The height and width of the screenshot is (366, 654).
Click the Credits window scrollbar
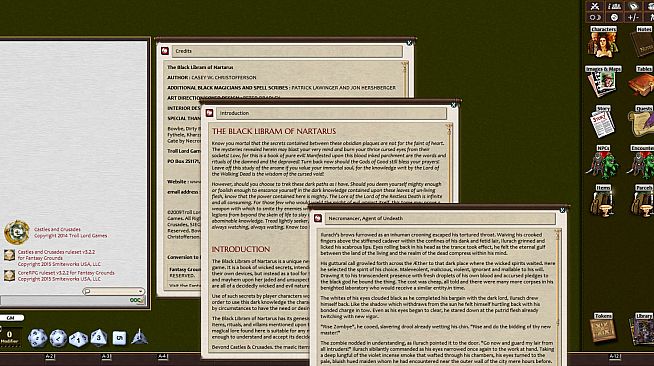[x=404, y=79]
